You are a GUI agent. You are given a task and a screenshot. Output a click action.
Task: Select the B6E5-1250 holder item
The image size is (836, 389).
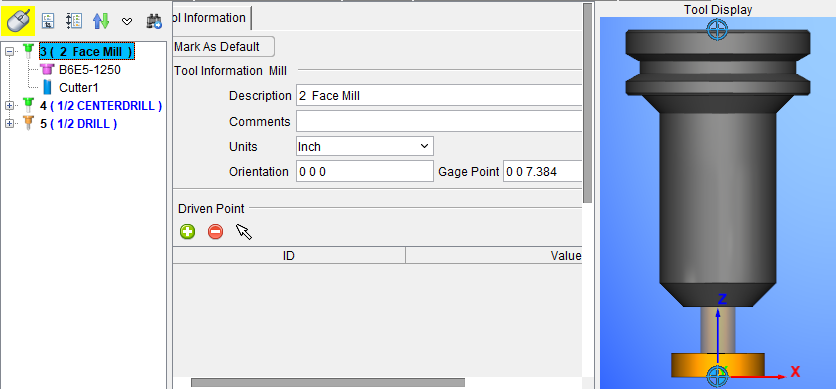tap(90, 70)
